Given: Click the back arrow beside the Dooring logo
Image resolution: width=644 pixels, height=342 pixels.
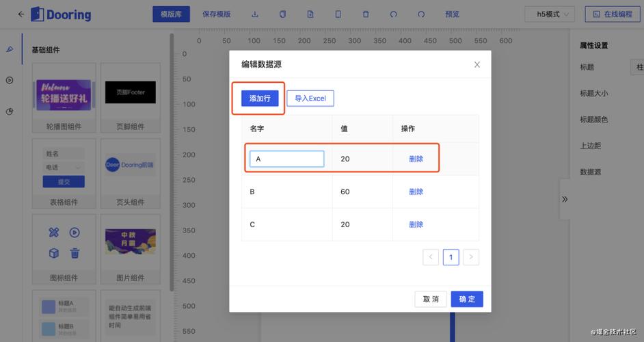Looking at the screenshot, I should coord(21,14).
